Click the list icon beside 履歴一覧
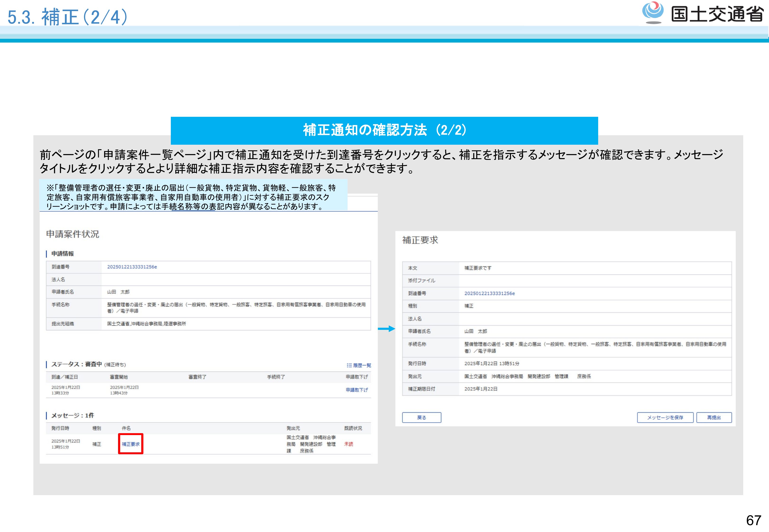 tap(349, 365)
